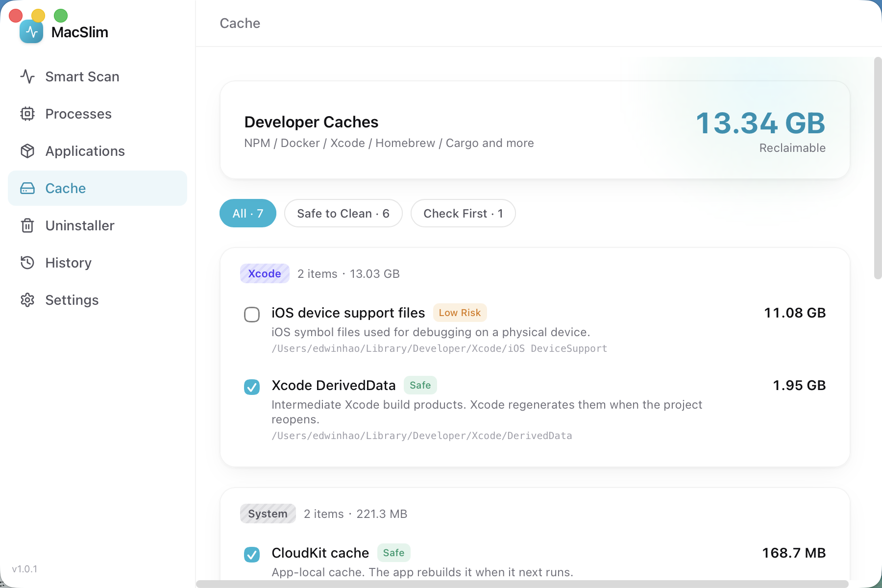Click the Processes chip icon
Viewport: 882px width, 588px height.
click(27, 114)
